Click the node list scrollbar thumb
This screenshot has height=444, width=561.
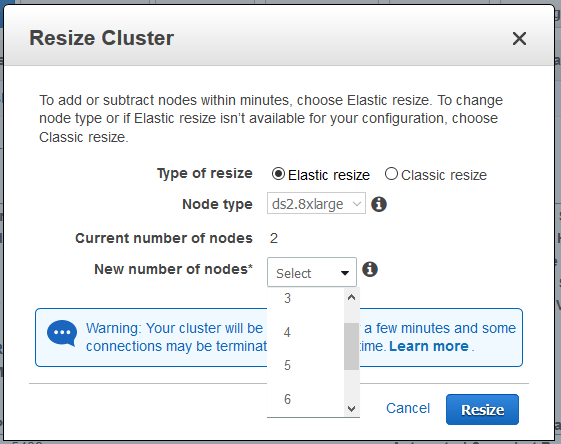point(351,346)
